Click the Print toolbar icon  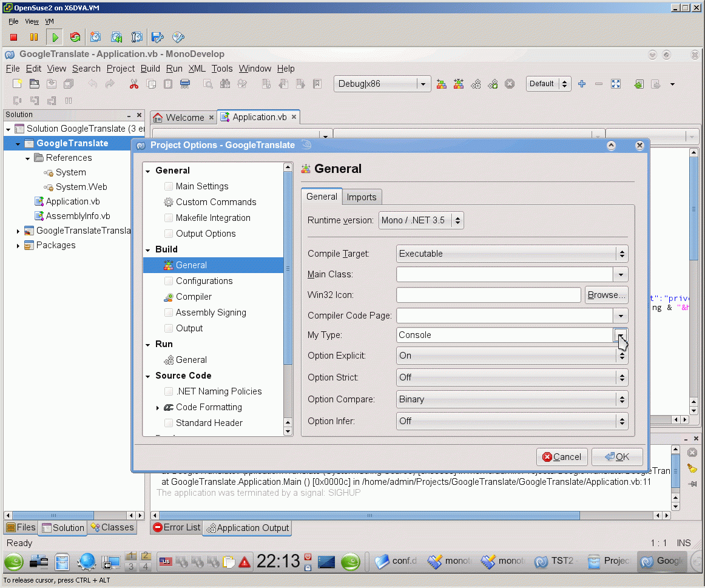click(x=185, y=84)
